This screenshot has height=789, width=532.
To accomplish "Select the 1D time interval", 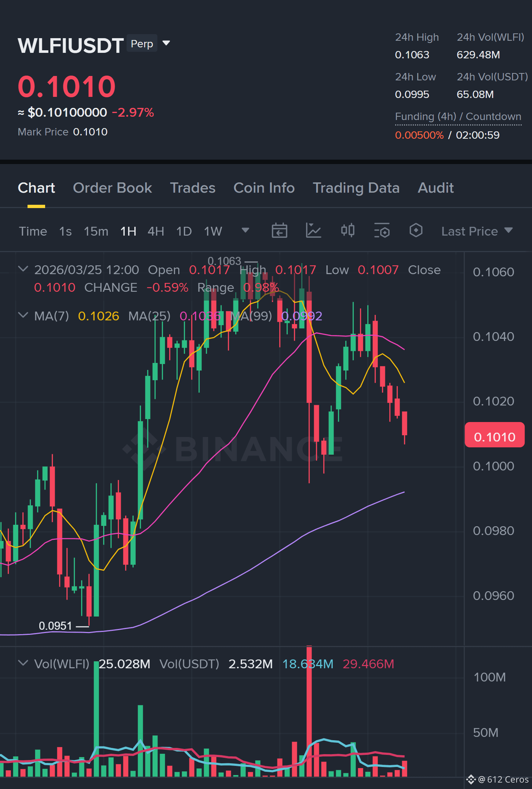I will click(x=184, y=231).
